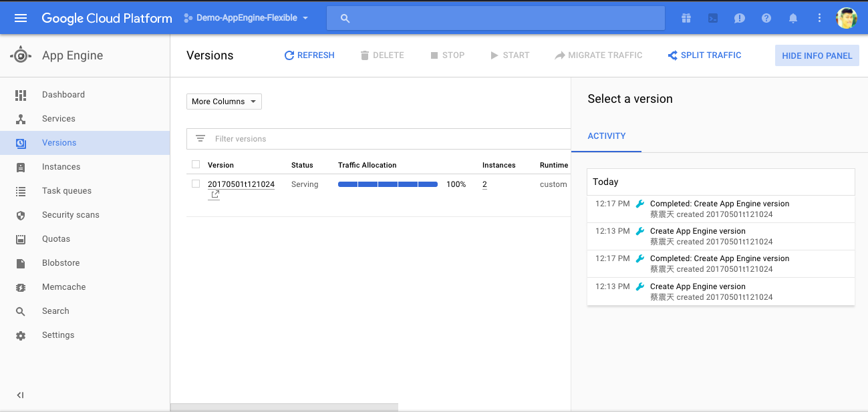Image resolution: width=868 pixels, height=412 pixels.
Task: Open the help question mark icon
Action: pos(766,18)
